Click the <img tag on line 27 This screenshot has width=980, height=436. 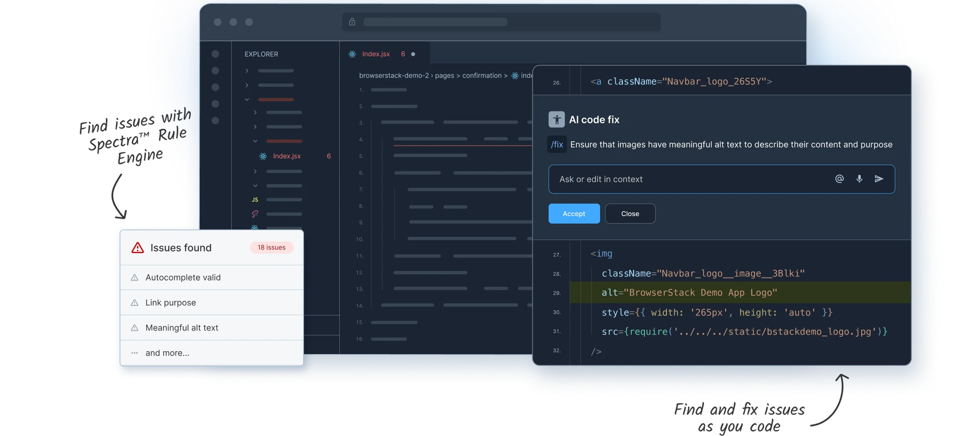click(x=601, y=254)
